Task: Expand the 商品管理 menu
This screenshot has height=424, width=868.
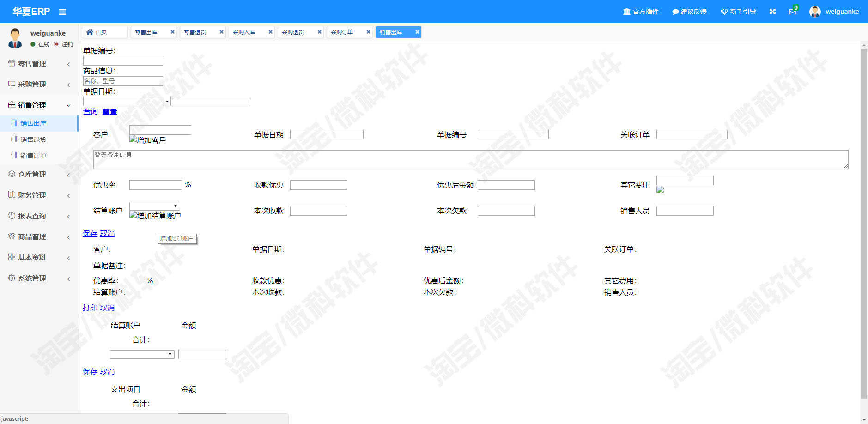Action: pyautogui.click(x=39, y=237)
